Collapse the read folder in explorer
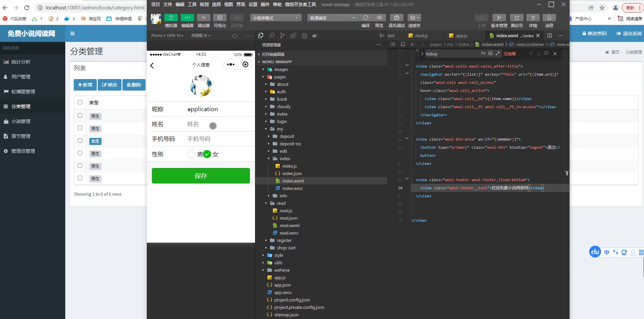Viewport: 644px width, 319px height. 281,203
